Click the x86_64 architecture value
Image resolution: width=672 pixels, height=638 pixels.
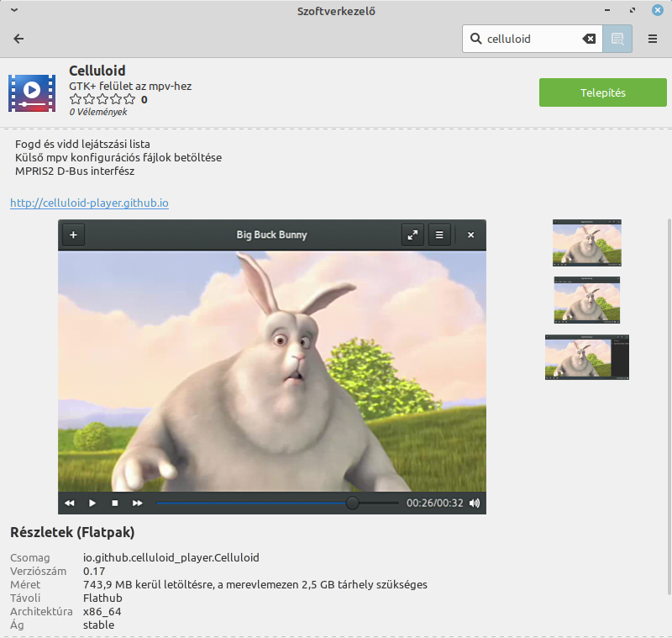click(102, 611)
